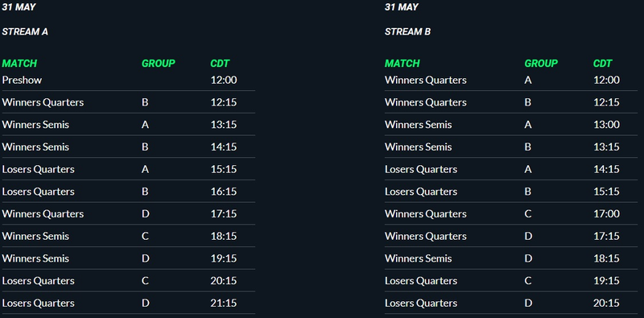Select Stream B Winners Semis Group D at 18:15

pos(511,258)
